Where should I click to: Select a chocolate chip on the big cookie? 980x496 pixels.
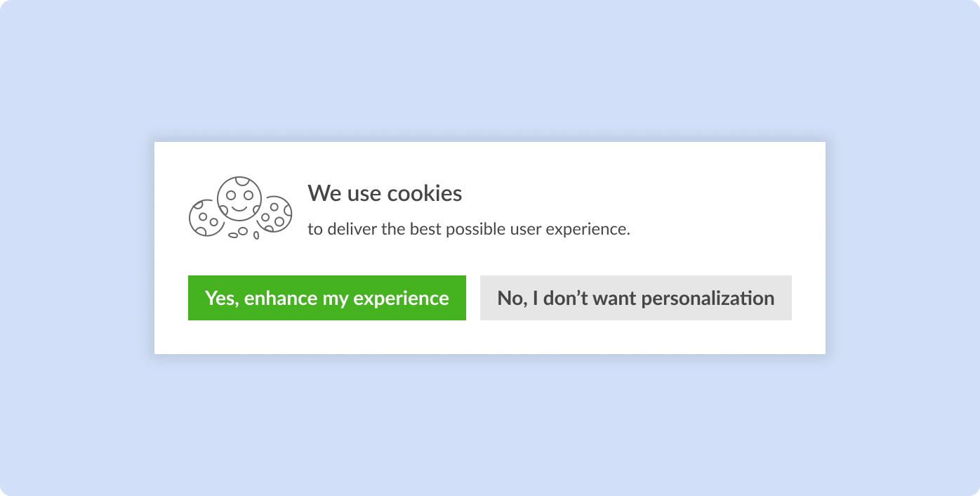tap(241, 181)
